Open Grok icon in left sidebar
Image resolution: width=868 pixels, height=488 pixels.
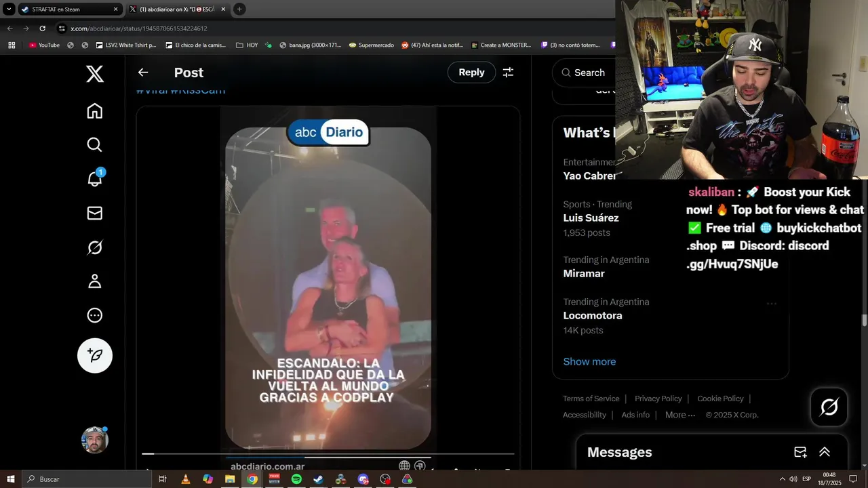(95, 247)
